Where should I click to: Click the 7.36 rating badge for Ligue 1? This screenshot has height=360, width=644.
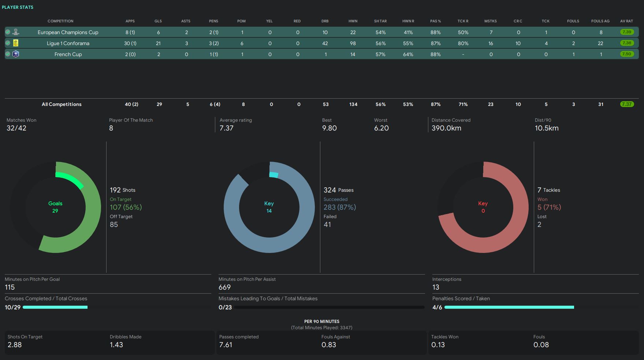click(x=627, y=43)
